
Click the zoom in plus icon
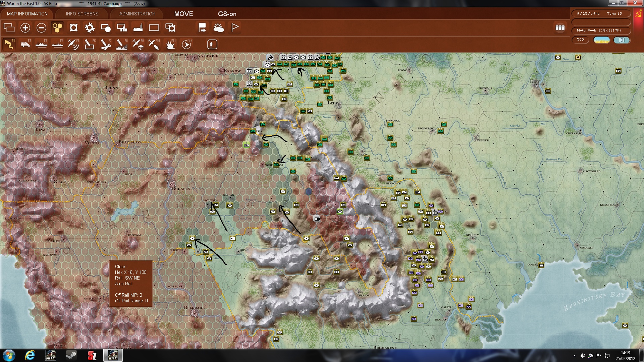[x=25, y=28]
